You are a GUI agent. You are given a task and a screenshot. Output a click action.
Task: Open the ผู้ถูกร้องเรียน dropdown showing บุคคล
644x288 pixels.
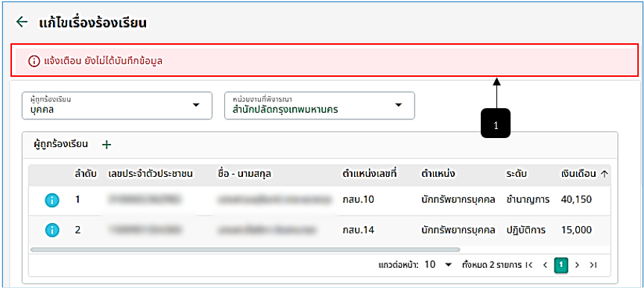point(117,106)
